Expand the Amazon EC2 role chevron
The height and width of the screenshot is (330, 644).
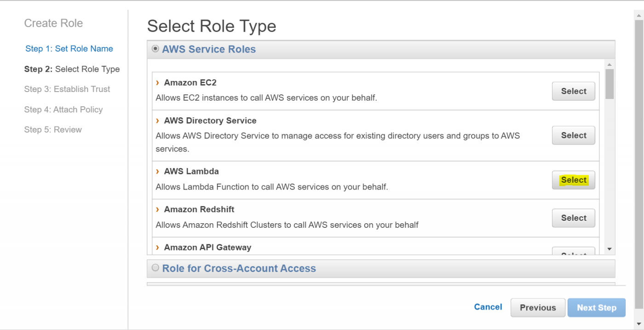(x=158, y=82)
